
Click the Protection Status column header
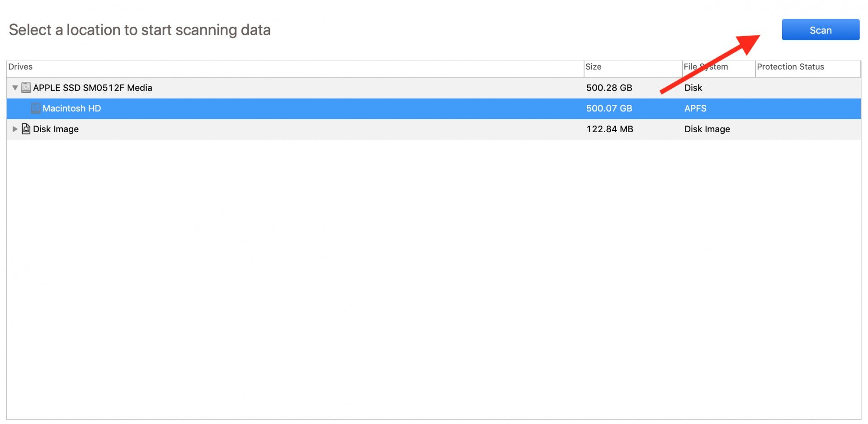tap(790, 67)
